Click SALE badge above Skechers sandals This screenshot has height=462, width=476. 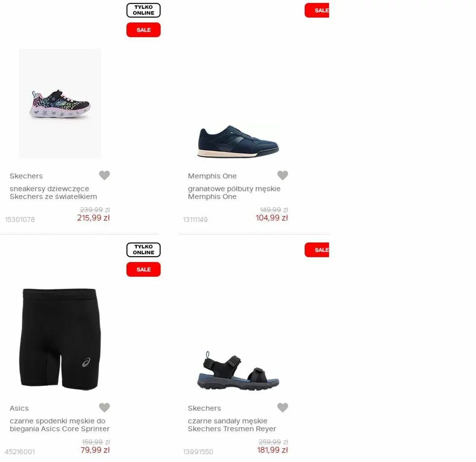click(317, 250)
